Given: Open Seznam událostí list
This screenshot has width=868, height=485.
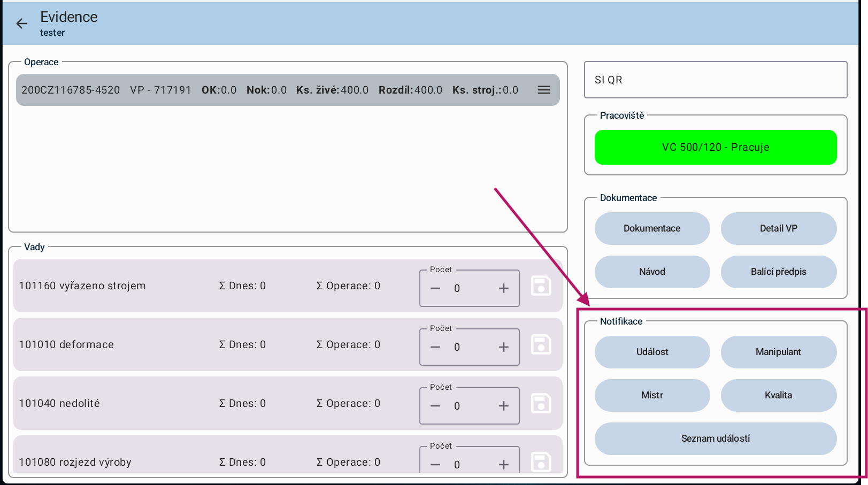Looking at the screenshot, I should pos(715,438).
